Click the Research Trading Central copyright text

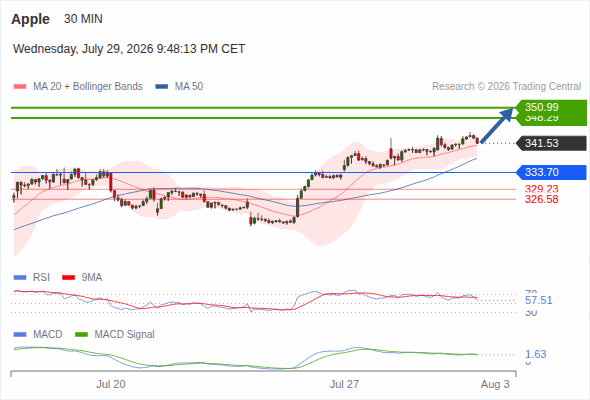[506, 87]
